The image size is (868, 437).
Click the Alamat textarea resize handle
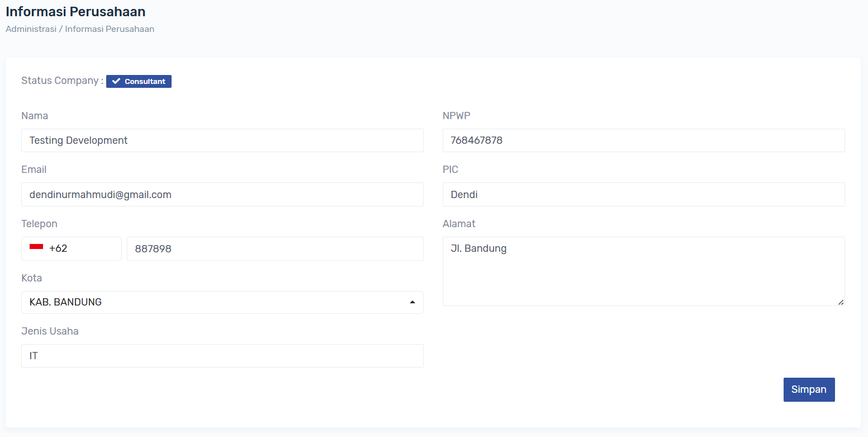(x=841, y=302)
